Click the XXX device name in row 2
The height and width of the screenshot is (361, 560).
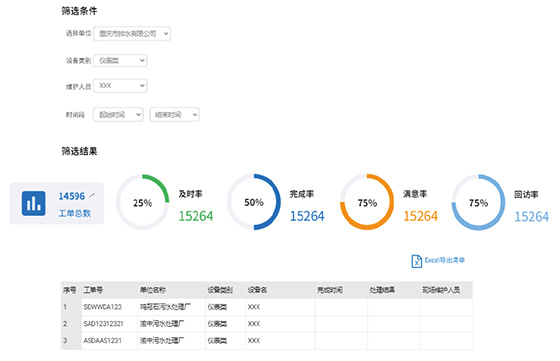pos(254,324)
